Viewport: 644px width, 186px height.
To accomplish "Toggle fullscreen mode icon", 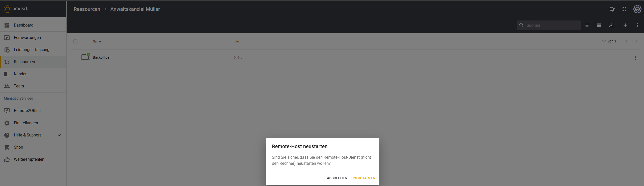I will click(624, 9).
